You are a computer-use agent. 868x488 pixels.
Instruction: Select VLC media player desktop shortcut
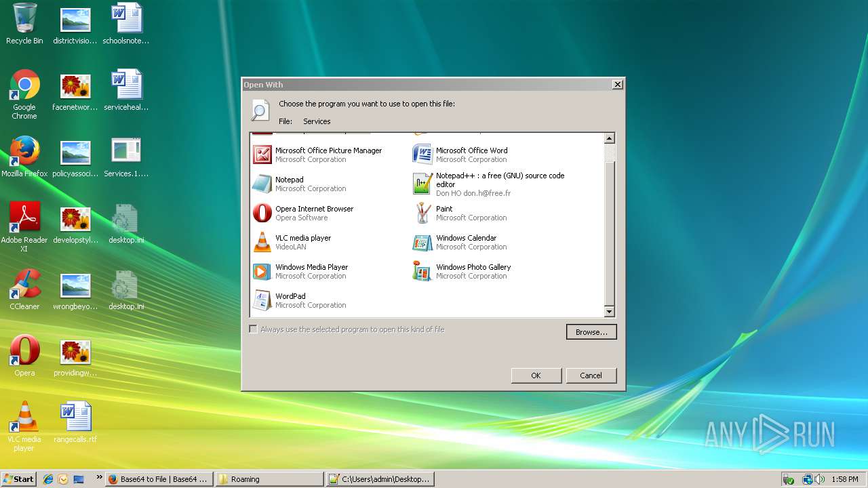tap(24, 426)
